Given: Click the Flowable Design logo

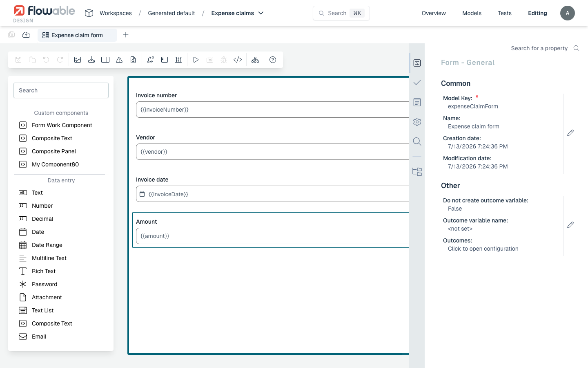Looking at the screenshot, I should point(44,13).
